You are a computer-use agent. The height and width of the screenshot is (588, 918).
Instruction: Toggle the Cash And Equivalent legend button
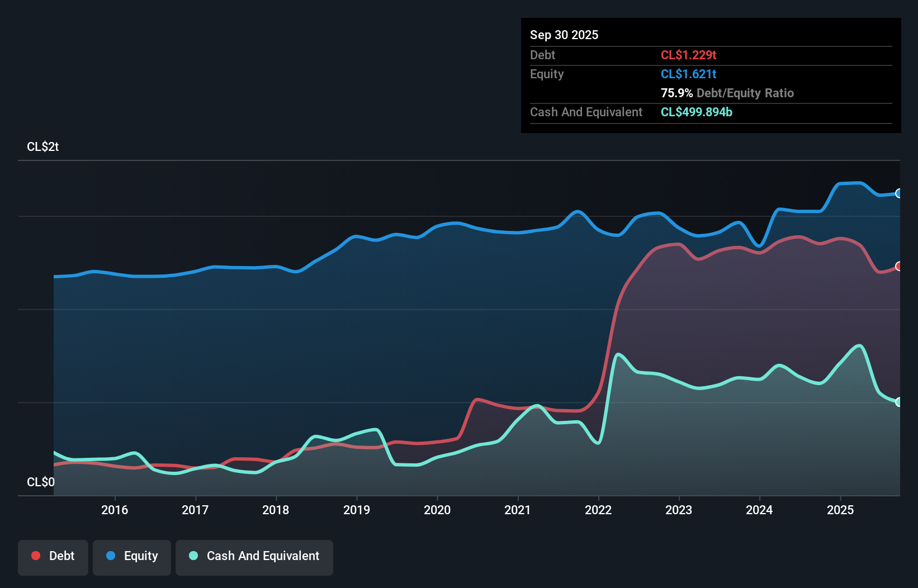pyautogui.click(x=254, y=557)
